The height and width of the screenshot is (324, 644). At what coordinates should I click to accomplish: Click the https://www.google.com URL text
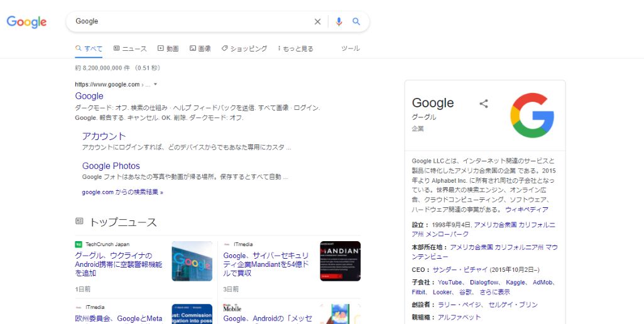click(107, 85)
